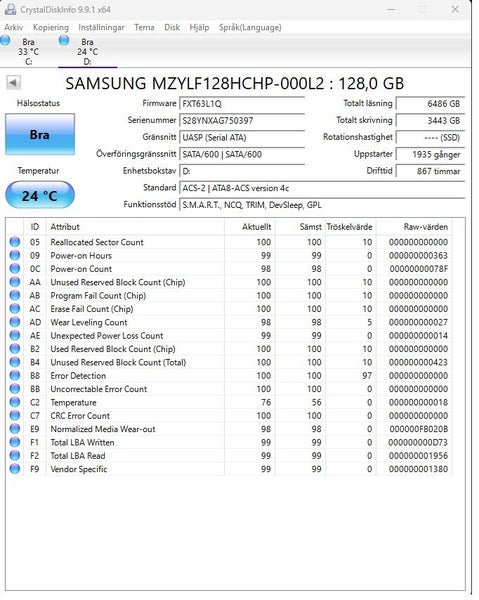Open the Språk(Language) menu
Viewport: 479px width, 600px height.
tap(250, 27)
